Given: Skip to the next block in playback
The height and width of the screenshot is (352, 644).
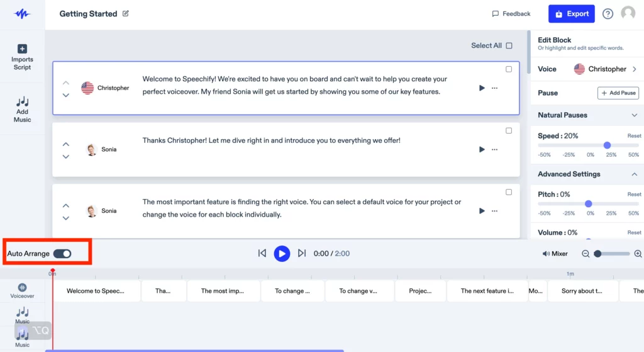Looking at the screenshot, I should [302, 253].
